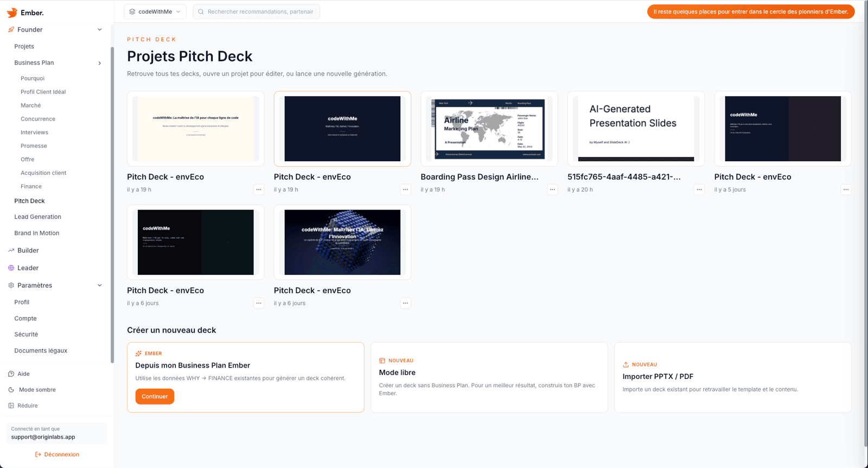This screenshot has width=868, height=468.
Task: Open Pitch Deck in the sidebar
Action: [29, 201]
